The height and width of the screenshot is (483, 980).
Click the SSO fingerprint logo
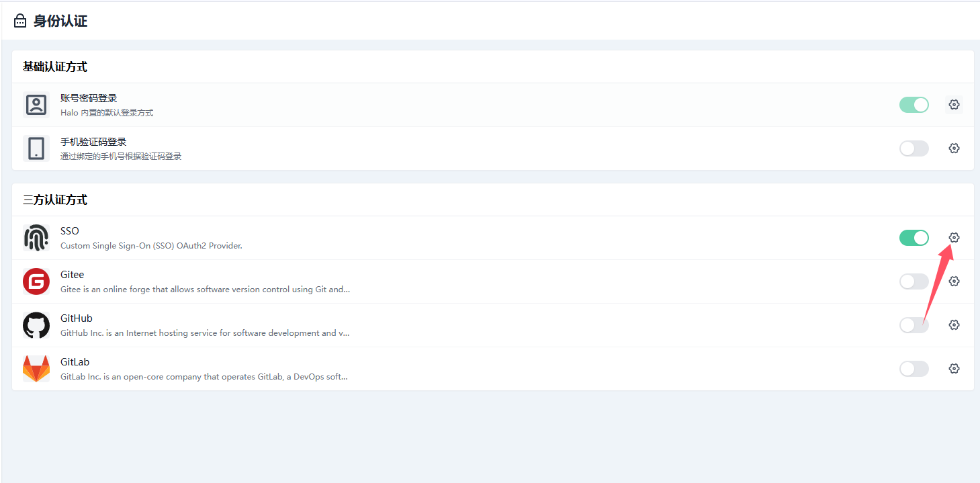(36, 238)
